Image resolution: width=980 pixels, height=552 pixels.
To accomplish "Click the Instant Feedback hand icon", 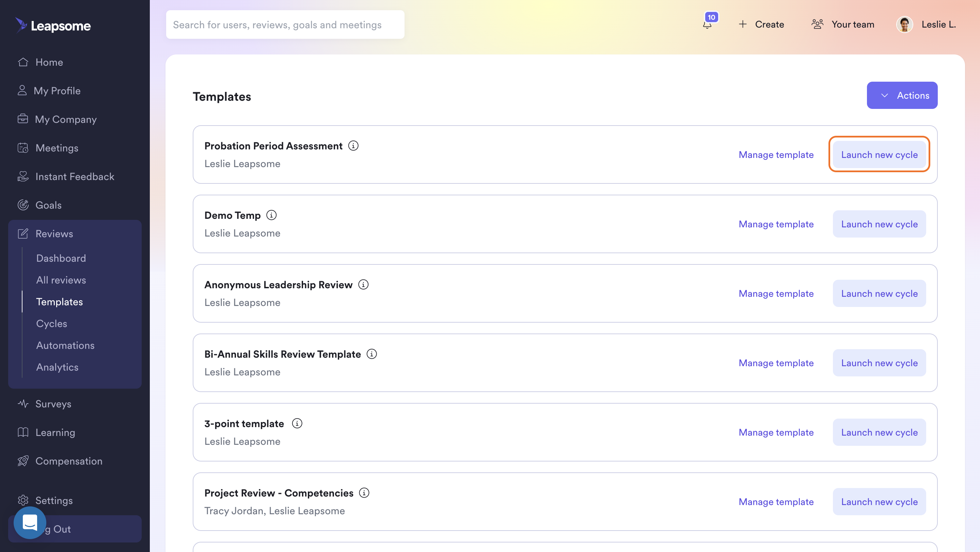I will tap(23, 176).
